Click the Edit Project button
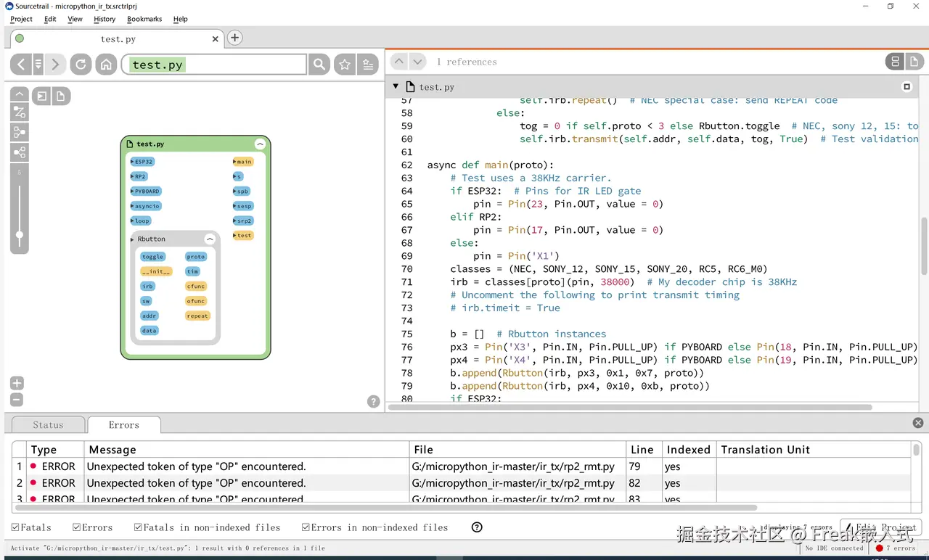 (880, 527)
